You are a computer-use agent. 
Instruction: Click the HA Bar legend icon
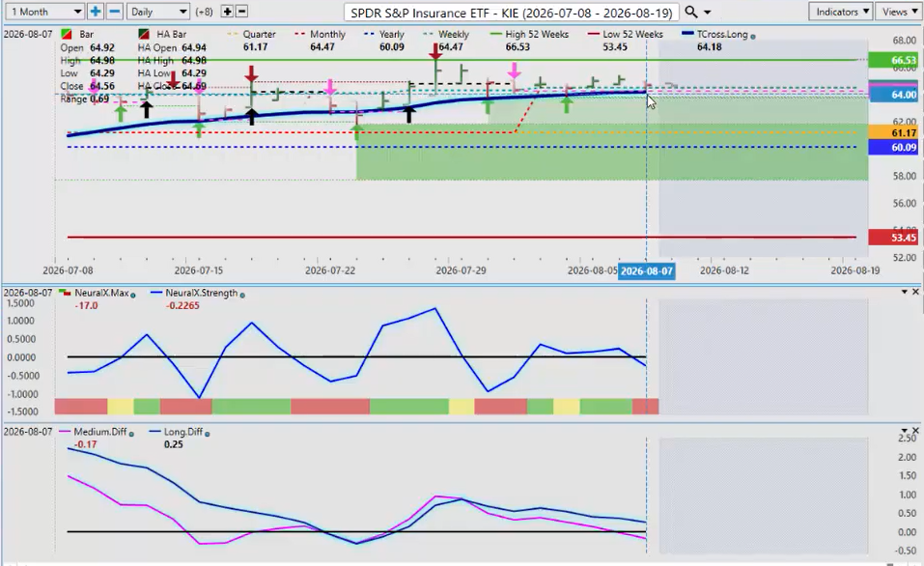point(144,34)
